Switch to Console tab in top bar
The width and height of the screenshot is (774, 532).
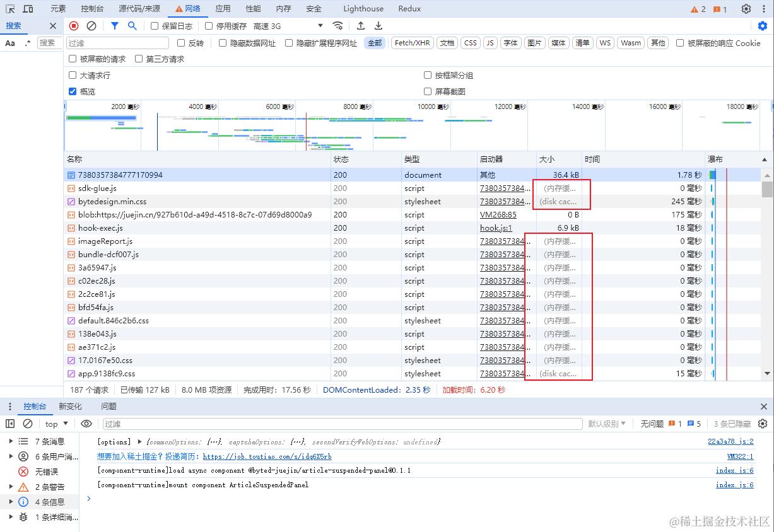(93, 9)
